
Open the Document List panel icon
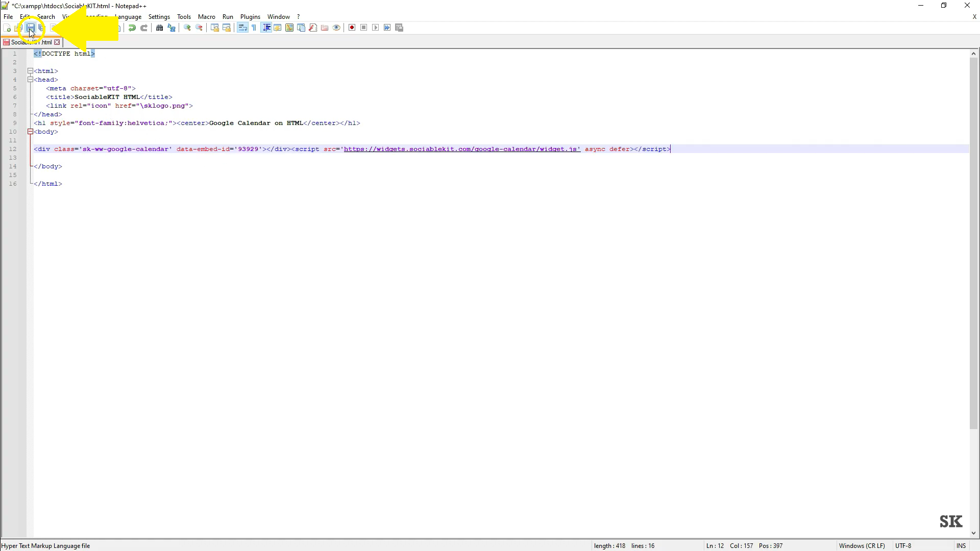click(301, 28)
